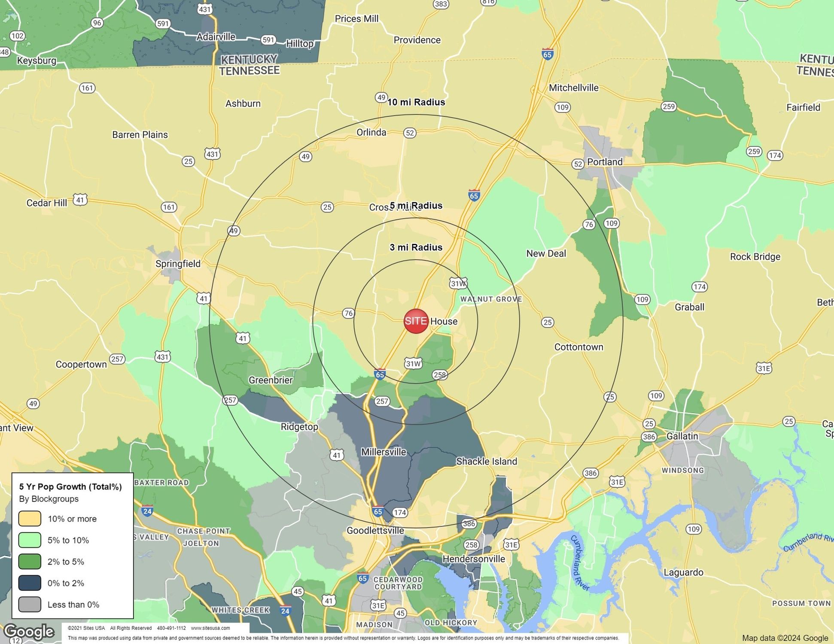Click the route 591 marker near Hilltop
The height and width of the screenshot is (644, 834).
click(268, 40)
